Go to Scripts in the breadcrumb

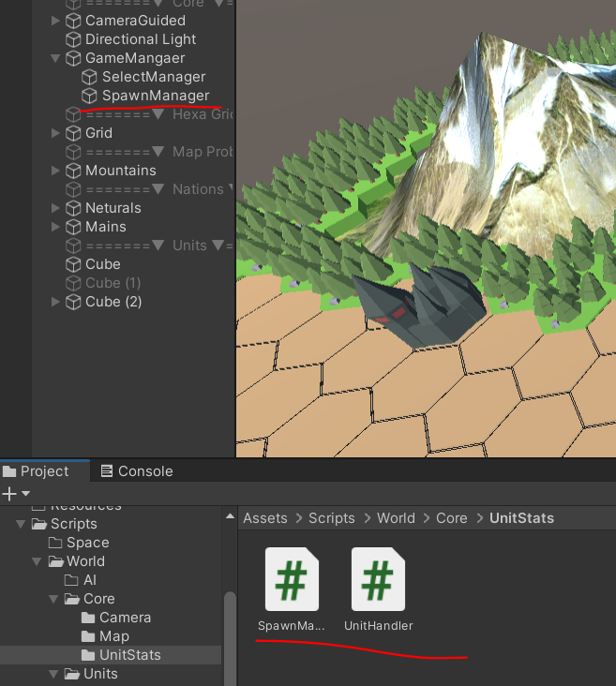(331, 518)
